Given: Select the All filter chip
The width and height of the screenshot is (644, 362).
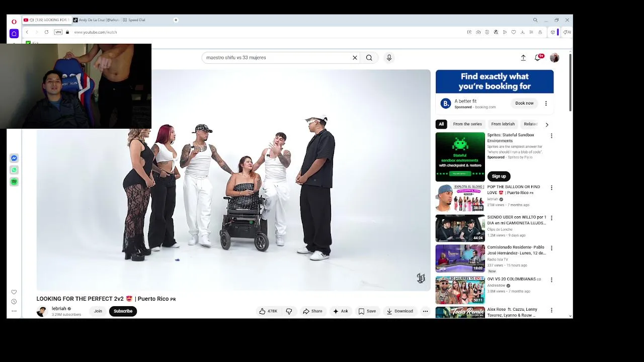Looking at the screenshot, I should pyautogui.click(x=441, y=124).
